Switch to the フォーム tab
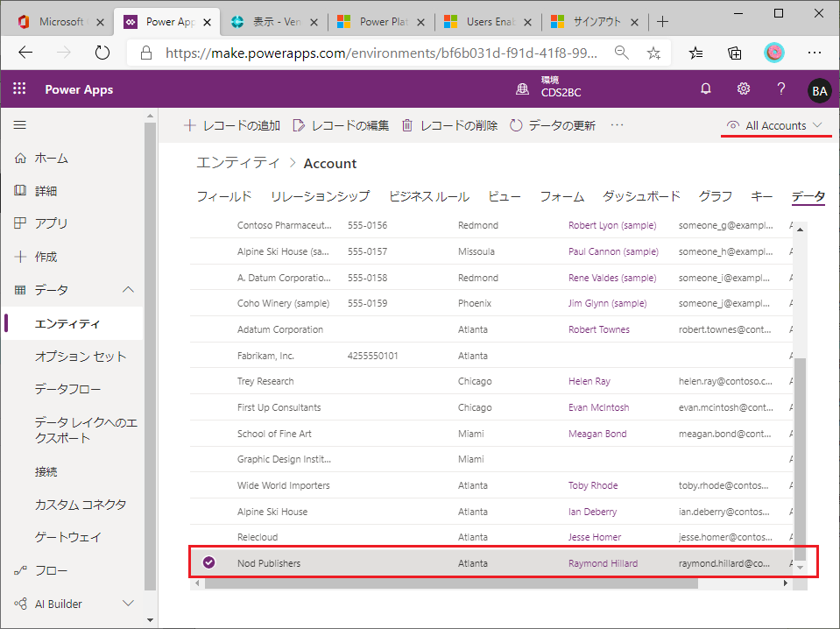840x629 pixels. click(562, 196)
